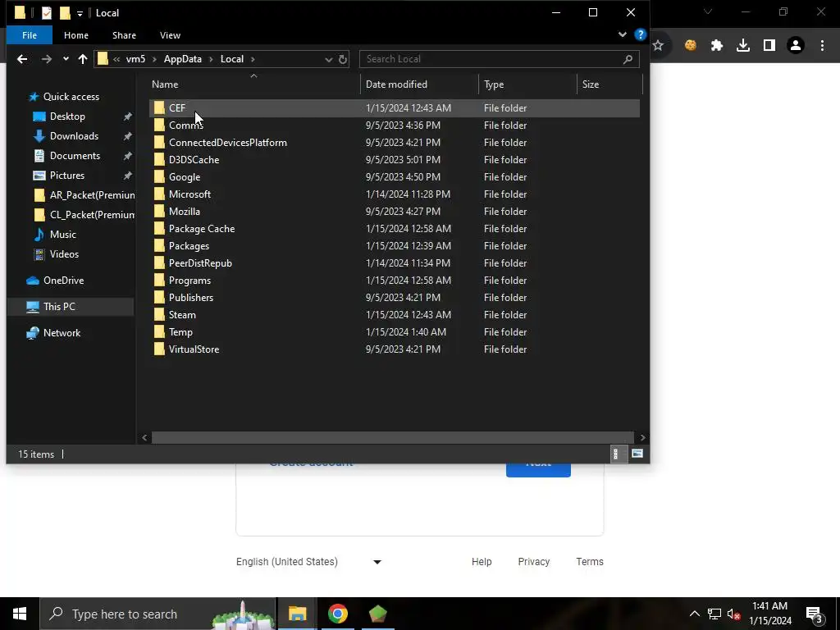
Task: Open Documents in navigation pane
Action: pos(75,156)
